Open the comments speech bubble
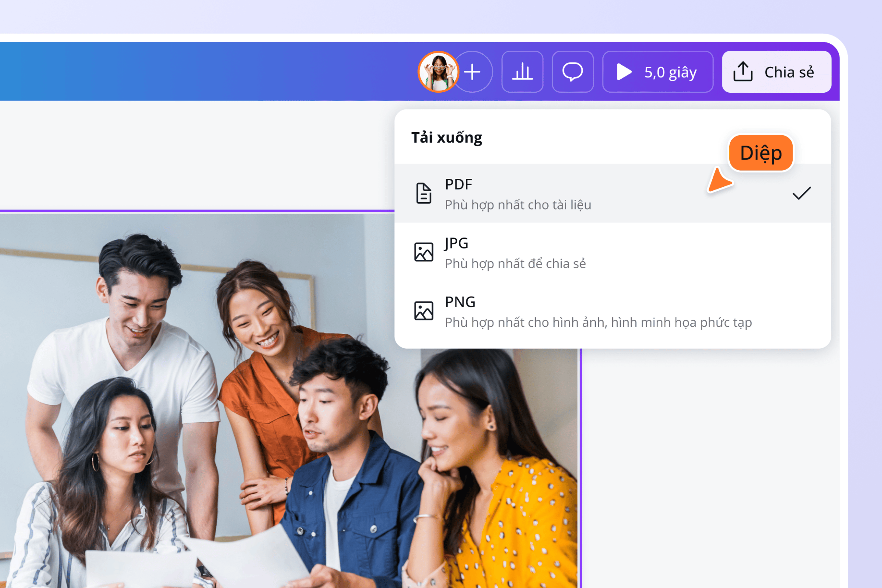This screenshot has height=588, width=882. 573,72
